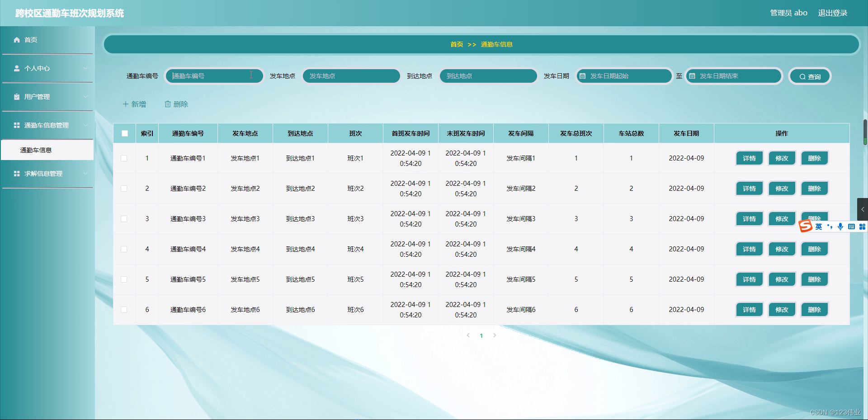
Task: Open the 用户管理 management icon
Action: [16, 97]
